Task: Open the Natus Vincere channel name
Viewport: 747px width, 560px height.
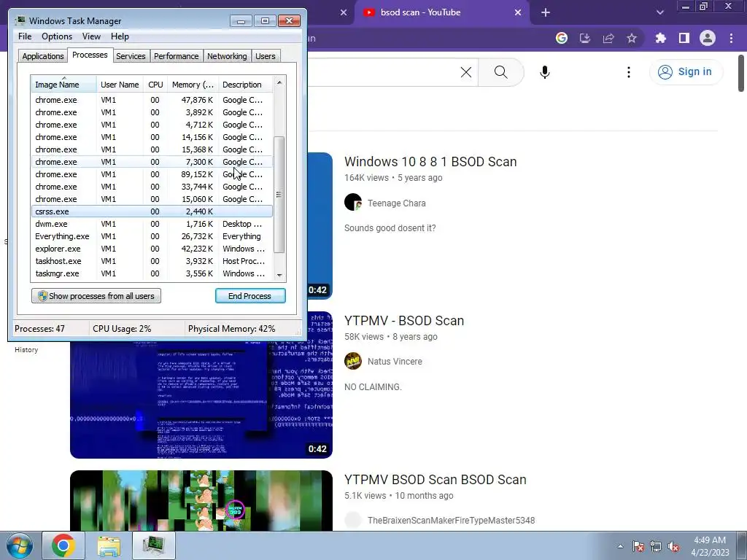Action: 395,362
